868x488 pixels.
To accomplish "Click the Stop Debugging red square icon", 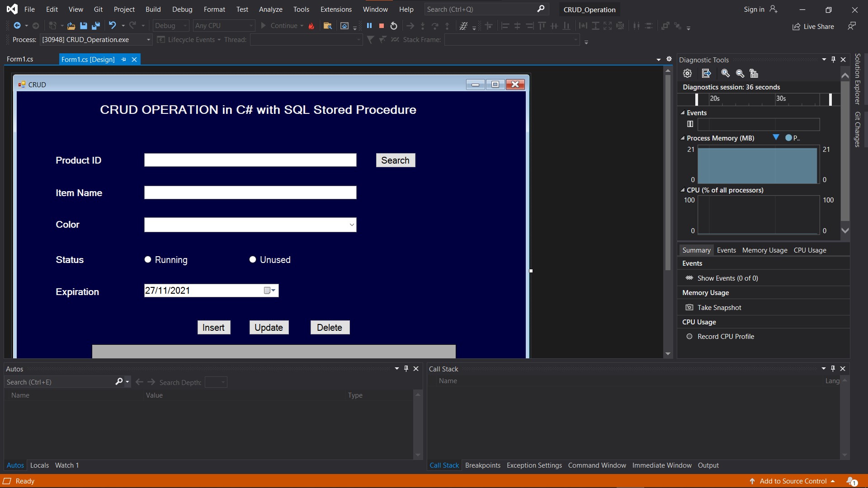I will (x=381, y=26).
